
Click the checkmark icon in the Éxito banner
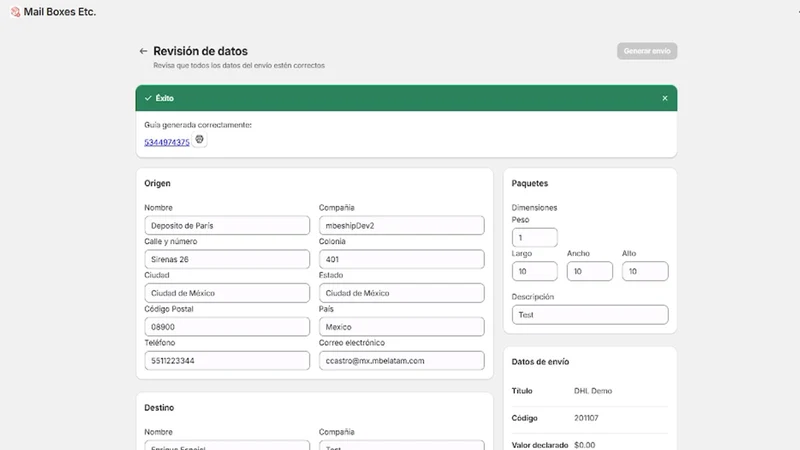click(x=148, y=98)
